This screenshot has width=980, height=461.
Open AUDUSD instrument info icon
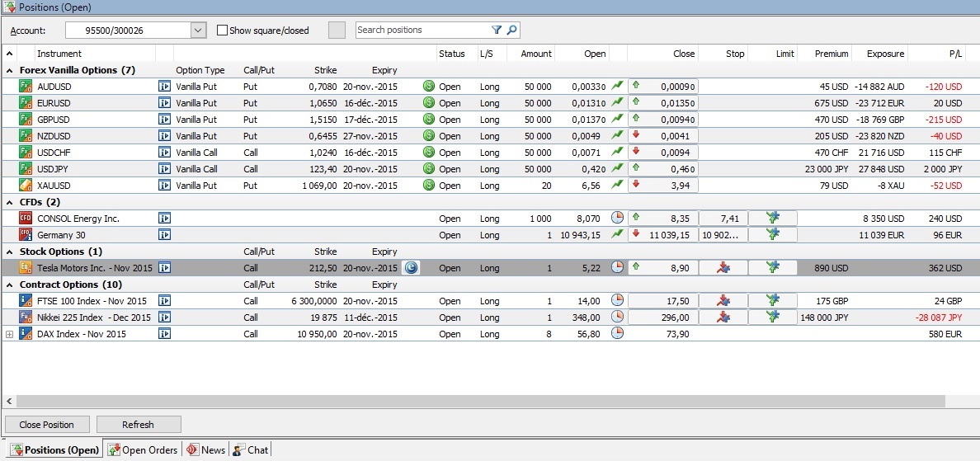pyautogui.click(x=164, y=87)
